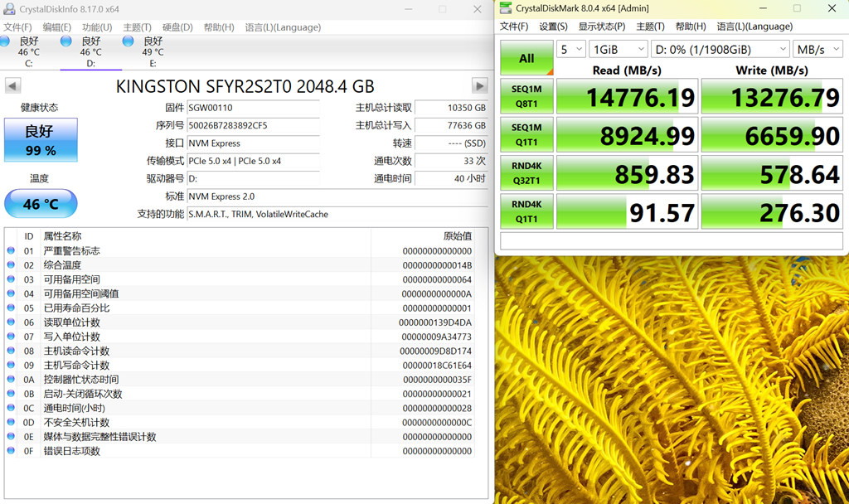Click status dot for attribute 03 可用备用空间
This screenshot has width=849, height=504.
pyautogui.click(x=10, y=279)
